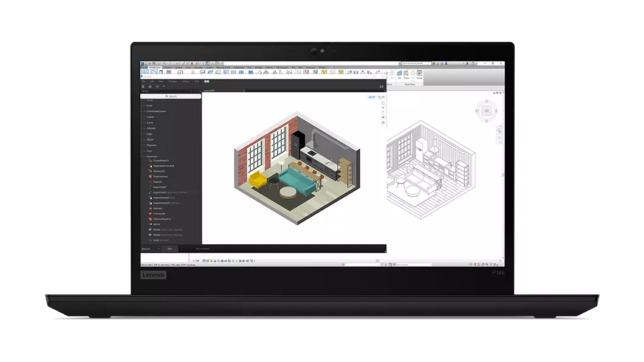Open the Manual run mode dropdown
Image resolution: width=644 pixels, height=362 pixels.
coord(150,248)
